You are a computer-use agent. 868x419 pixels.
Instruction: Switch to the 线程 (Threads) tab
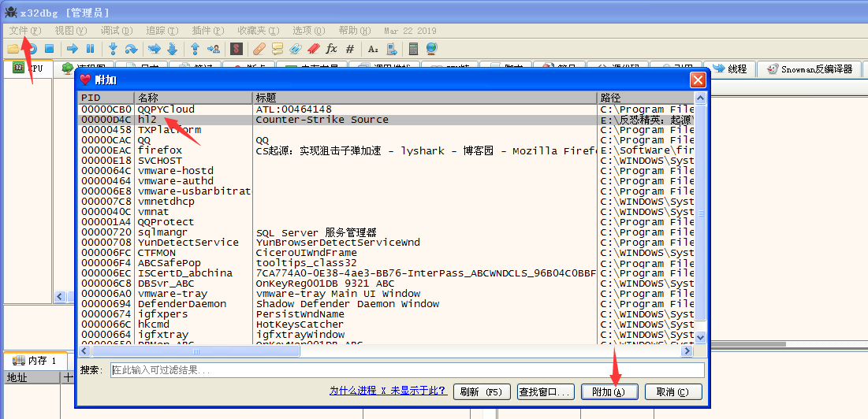(730, 69)
